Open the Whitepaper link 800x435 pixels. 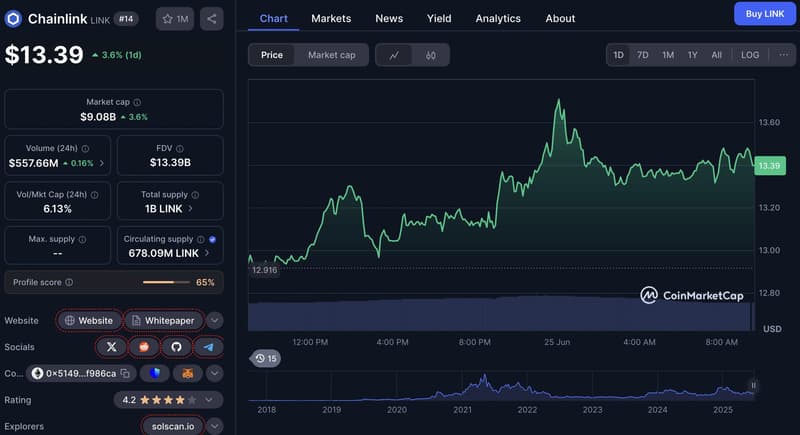click(x=165, y=321)
